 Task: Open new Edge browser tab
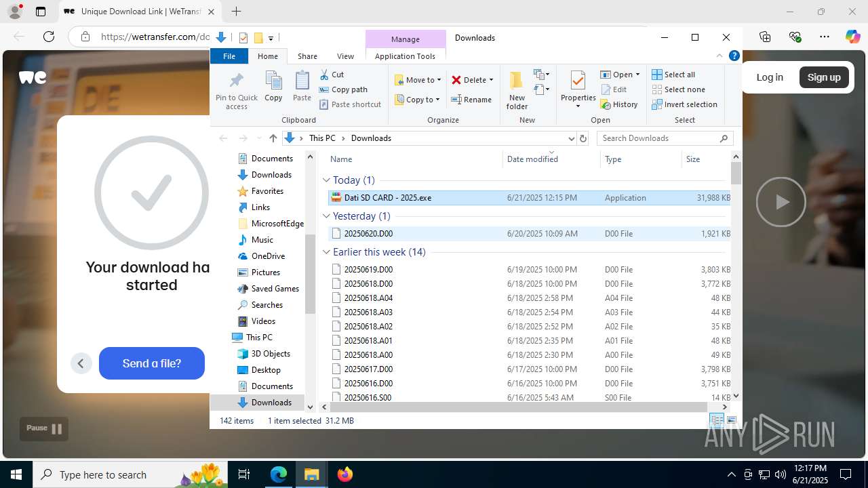pos(236,12)
